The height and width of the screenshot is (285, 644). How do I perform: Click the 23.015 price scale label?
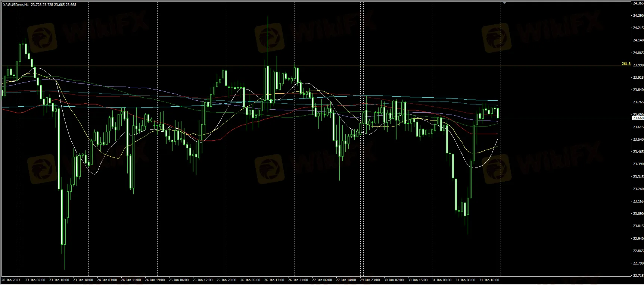638,226
